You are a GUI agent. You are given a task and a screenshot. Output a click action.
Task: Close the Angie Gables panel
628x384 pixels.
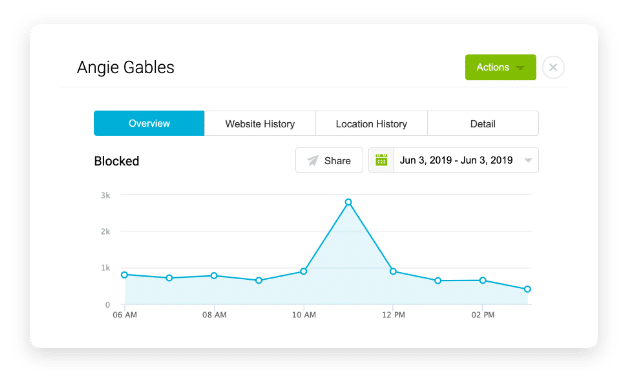pos(553,67)
